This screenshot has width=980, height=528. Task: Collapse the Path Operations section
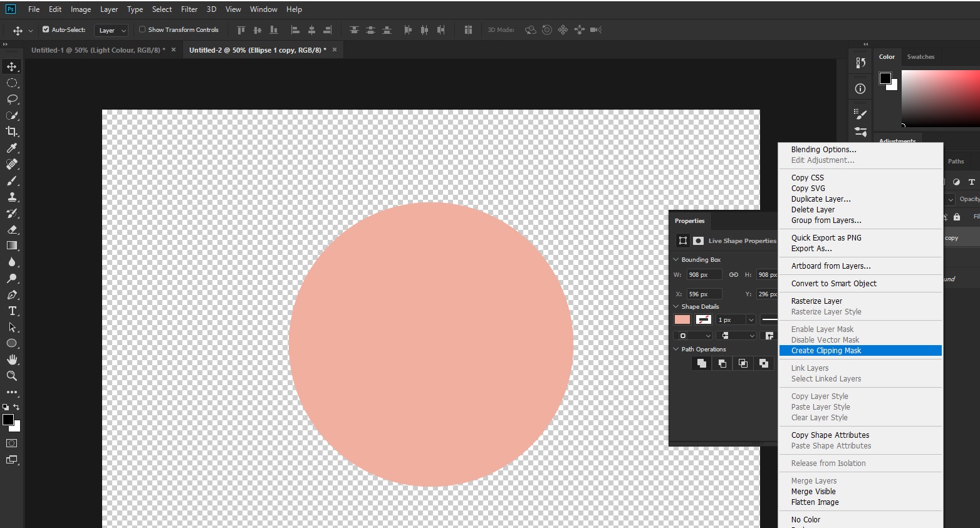tap(676, 349)
